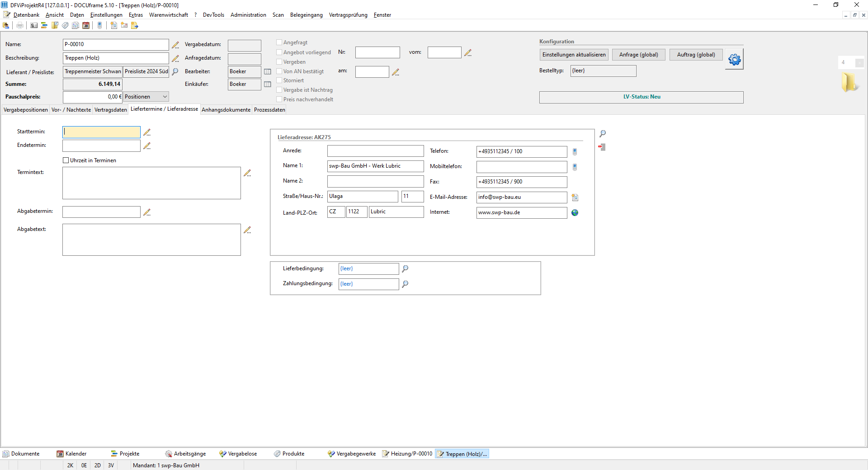Click red list icon beside Lieferadresse
Image resolution: width=868 pixels, height=470 pixels.
(x=602, y=147)
